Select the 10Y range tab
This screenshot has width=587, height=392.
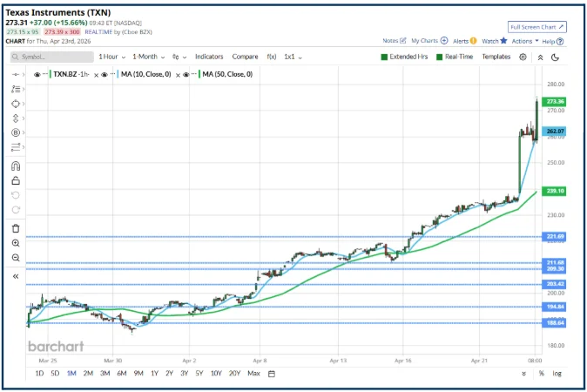point(216,374)
